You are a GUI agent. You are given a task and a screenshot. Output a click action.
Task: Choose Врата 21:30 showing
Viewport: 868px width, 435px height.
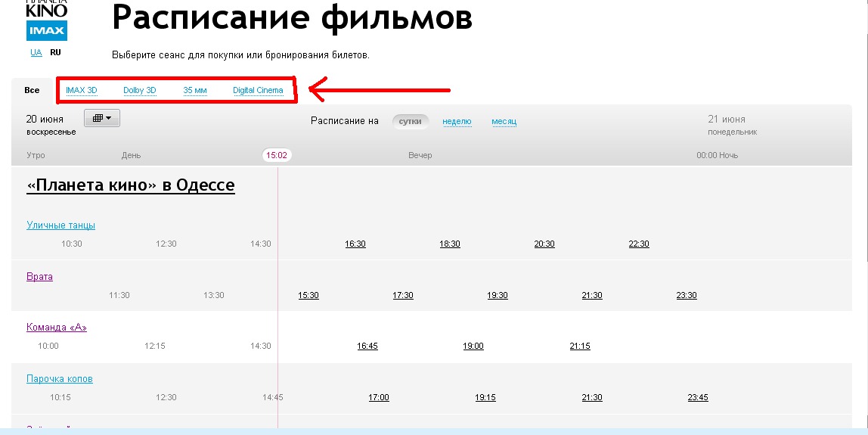[x=592, y=295]
